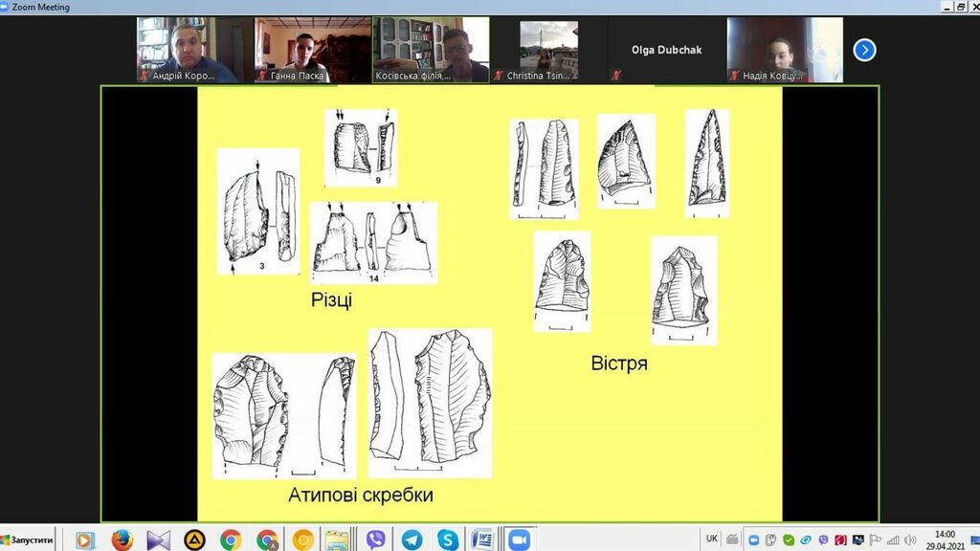Show next participants with blue arrow

click(864, 50)
